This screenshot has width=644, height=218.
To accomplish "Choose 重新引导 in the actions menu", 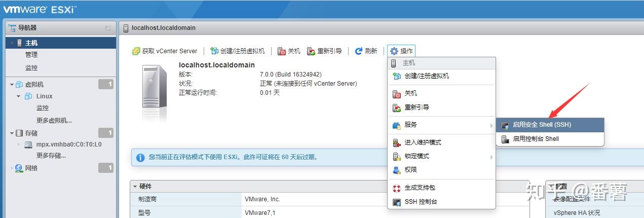I will pos(441,107).
